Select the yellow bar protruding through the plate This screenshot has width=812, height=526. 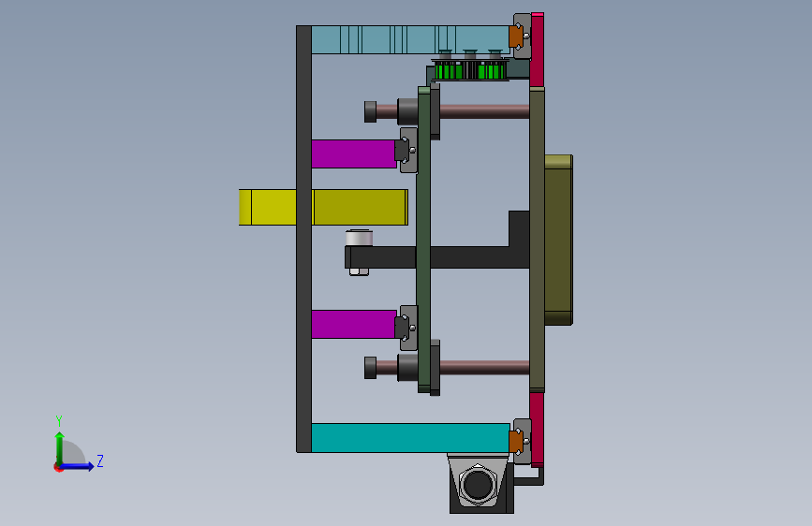(x=323, y=207)
